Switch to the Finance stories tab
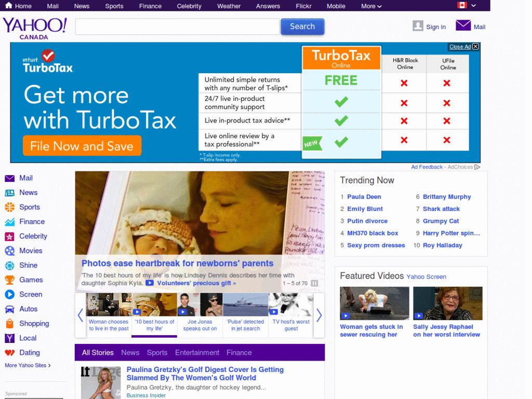 (239, 353)
